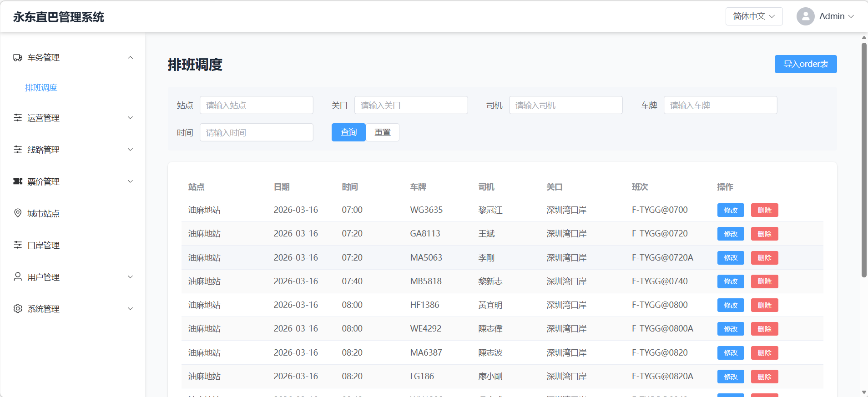
Task: Focus the 请输入司机 driver input field
Action: tap(565, 106)
